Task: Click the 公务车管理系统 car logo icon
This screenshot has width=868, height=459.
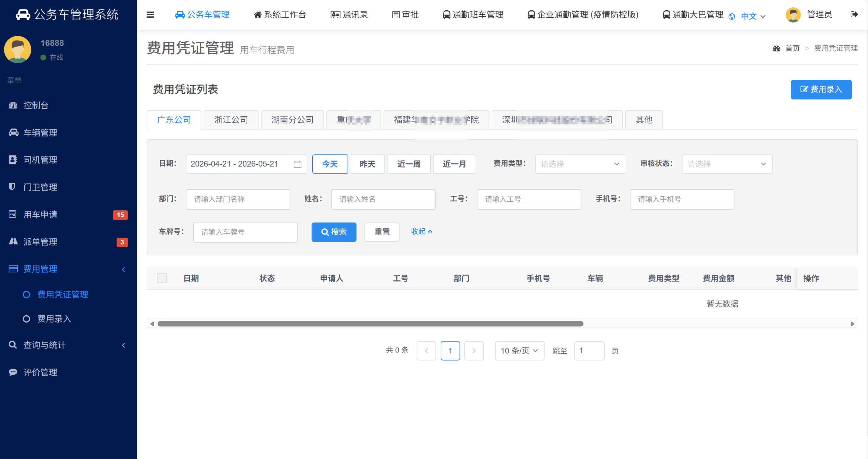Action: [23, 15]
